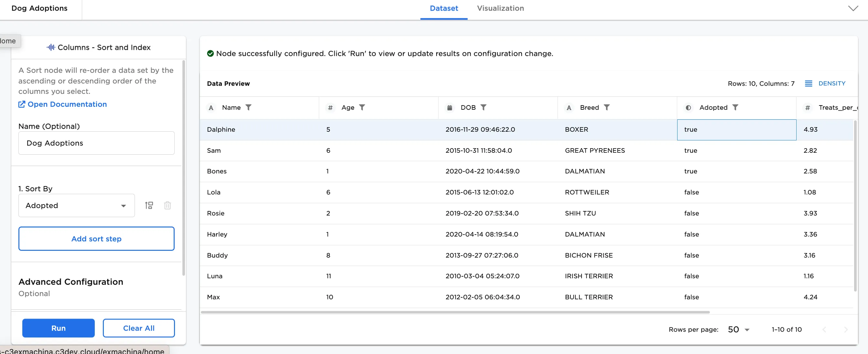Stay on the Dataset tab
The width and height of the screenshot is (868, 354).
pyautogui.click(x=444, y=8)
